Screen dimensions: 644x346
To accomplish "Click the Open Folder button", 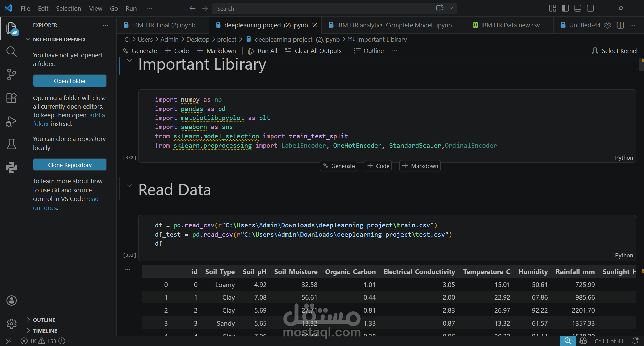I will [70, 81].
